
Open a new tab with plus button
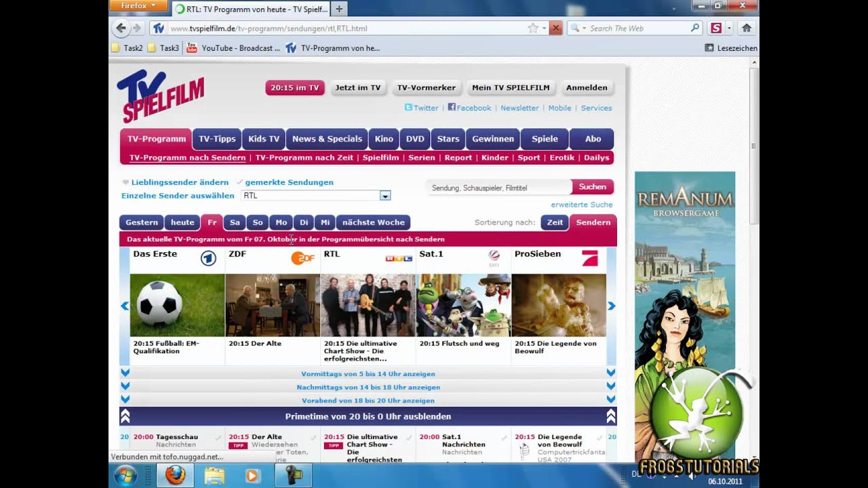[x=339, y=9]
